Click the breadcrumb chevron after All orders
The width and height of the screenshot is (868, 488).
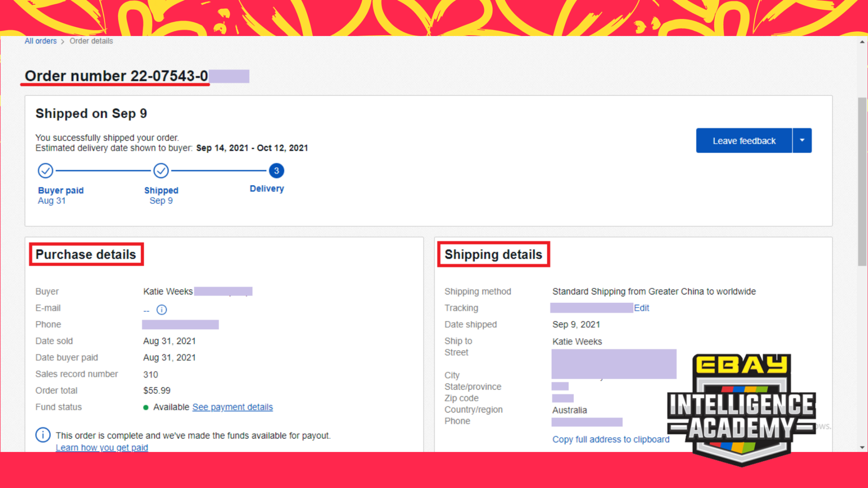coord(63,42)
